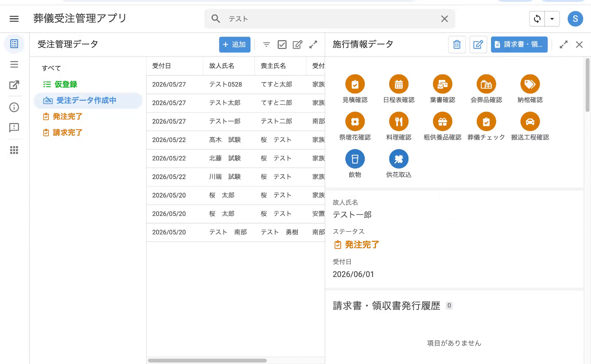
Task: Click the 請求書・領... button
Action: (x=519, y=45)
